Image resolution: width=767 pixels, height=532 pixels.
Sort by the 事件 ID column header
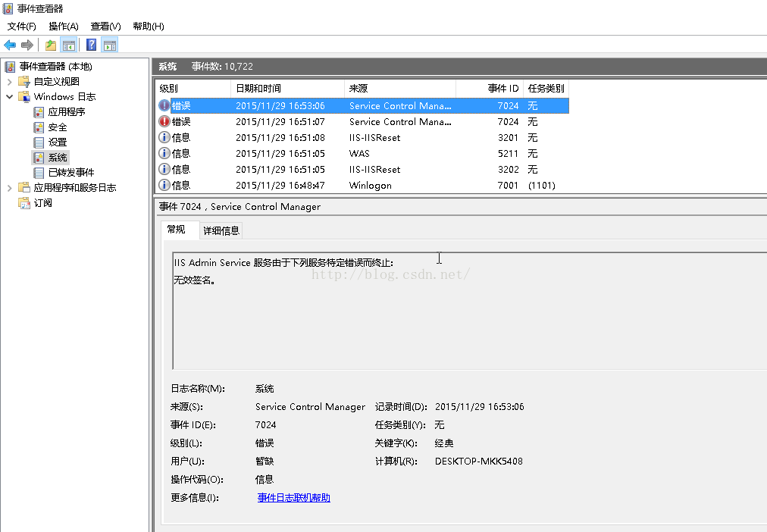(490, 89)
